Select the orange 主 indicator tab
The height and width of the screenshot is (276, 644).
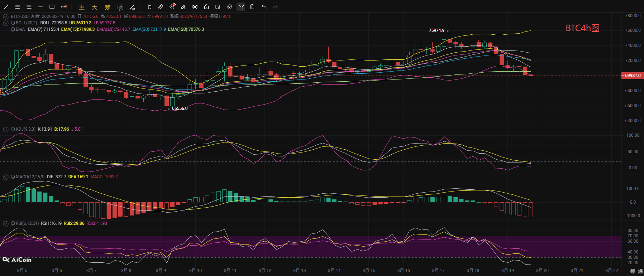82,8
